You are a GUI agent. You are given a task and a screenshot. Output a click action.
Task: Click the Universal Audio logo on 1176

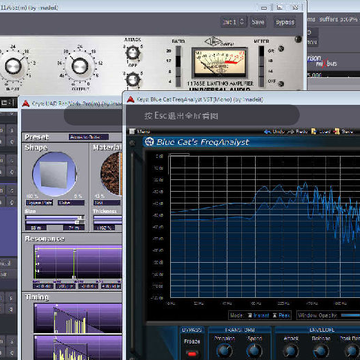(212, 42)
